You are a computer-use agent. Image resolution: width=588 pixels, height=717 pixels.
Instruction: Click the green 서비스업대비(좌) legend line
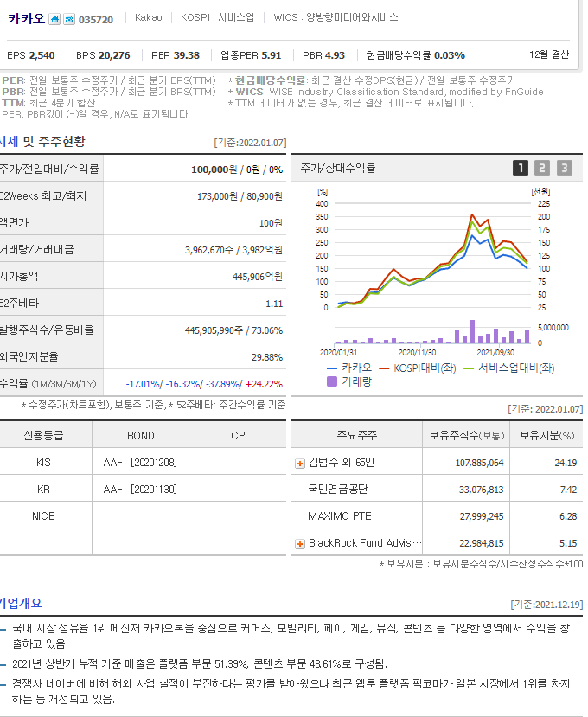469,368
